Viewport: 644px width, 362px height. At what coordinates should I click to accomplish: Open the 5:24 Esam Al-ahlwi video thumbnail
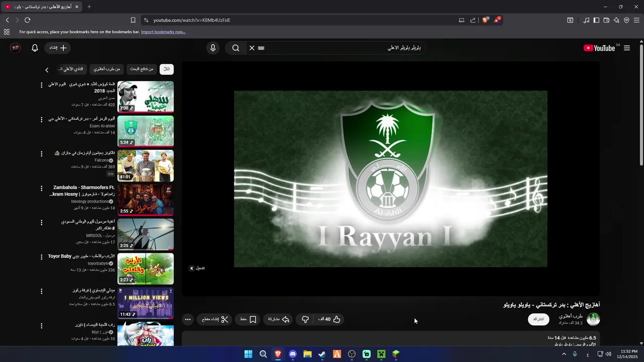145,131
